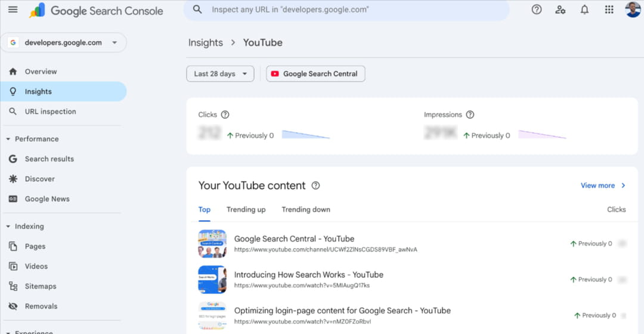The height and width of the screenshot is (334, 644).
Task: Open users and settings icon in header
Action: 560,10
